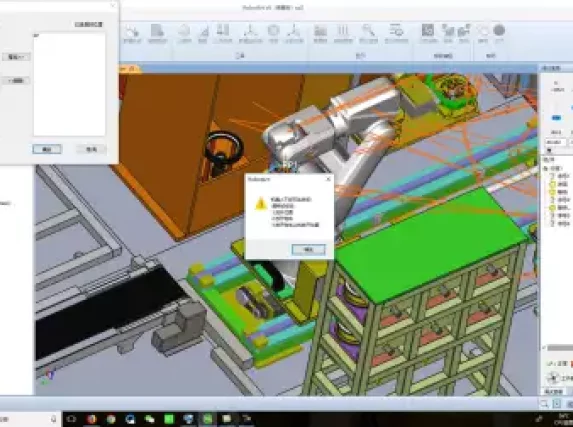Close the warning popup with its X
This screenshot has width=573, height=427.
tap(328, 179)
